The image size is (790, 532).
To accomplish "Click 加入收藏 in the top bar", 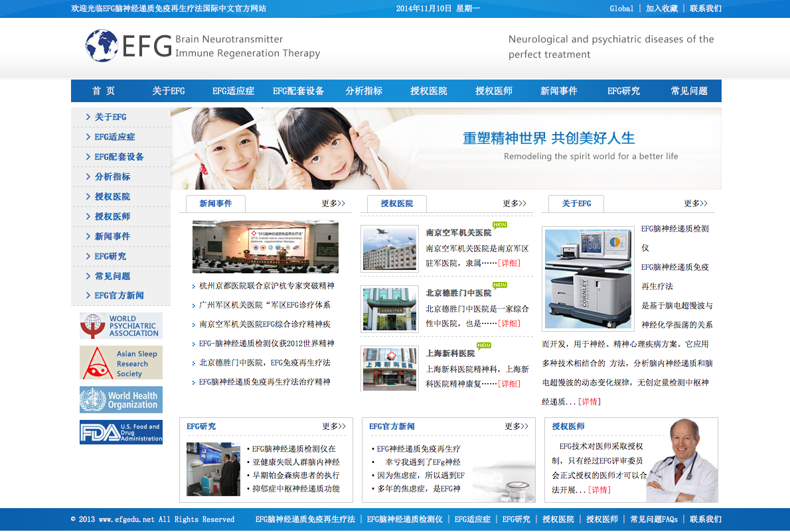I will click(661, 9).
